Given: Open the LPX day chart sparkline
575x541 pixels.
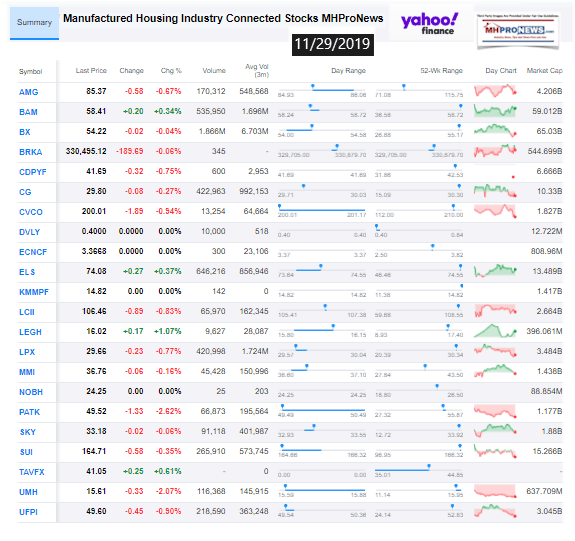Looking at the screenshot, I should pos(495,351).
